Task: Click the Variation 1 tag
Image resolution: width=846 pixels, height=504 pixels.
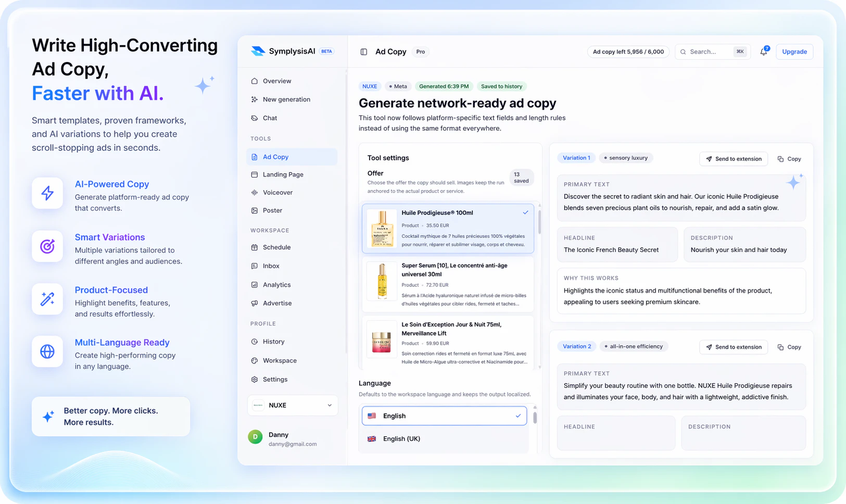Action: pyautogui.click(x=576, y=158)
